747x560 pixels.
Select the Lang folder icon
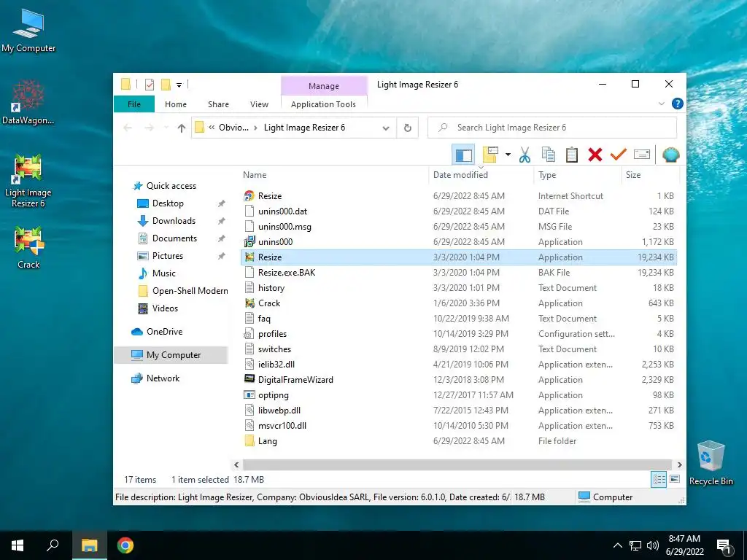coord(249,440)
